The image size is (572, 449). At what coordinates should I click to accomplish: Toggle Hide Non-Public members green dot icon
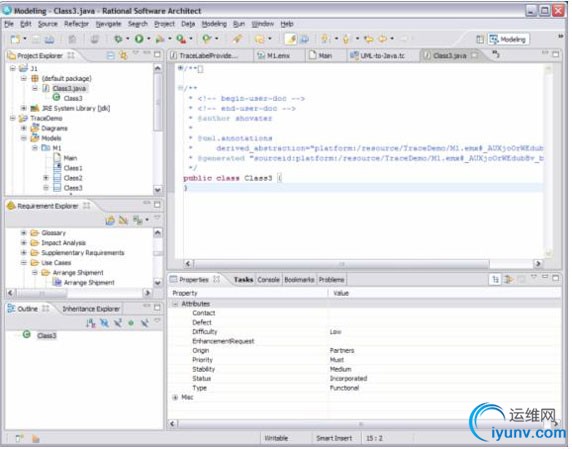click(x=131, y=324)
